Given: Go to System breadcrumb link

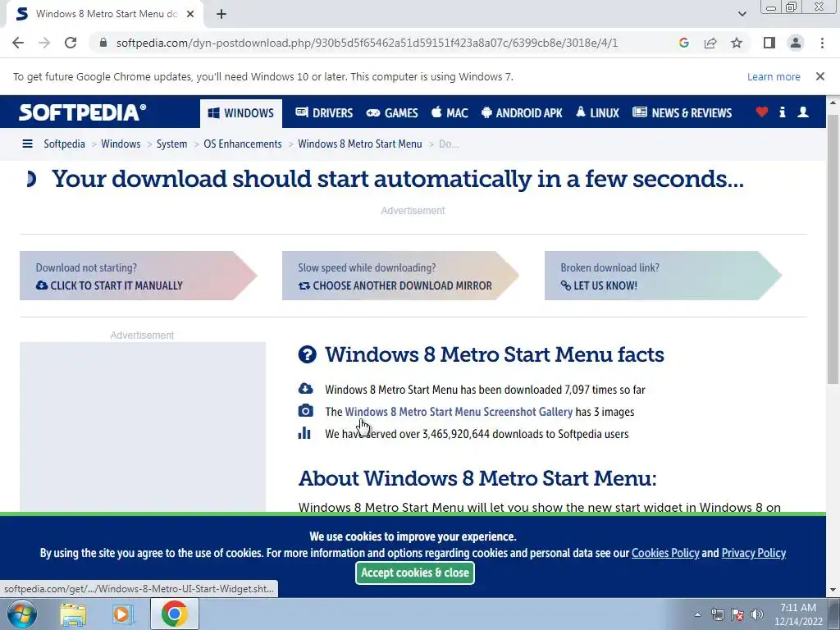Looking at the screenshot, I should pos(172,144).
